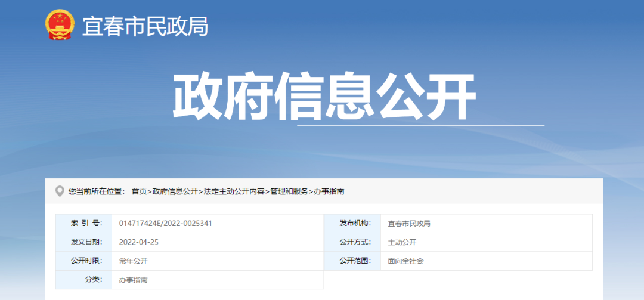This screenshot has width=644, height=300.
Task: Click the national emblem logo icon
Action: (60, 24)
